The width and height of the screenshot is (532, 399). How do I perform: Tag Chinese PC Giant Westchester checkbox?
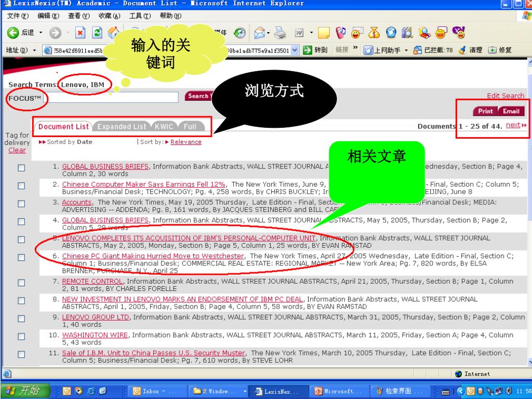pyautogui.click(x=21, y=258)
